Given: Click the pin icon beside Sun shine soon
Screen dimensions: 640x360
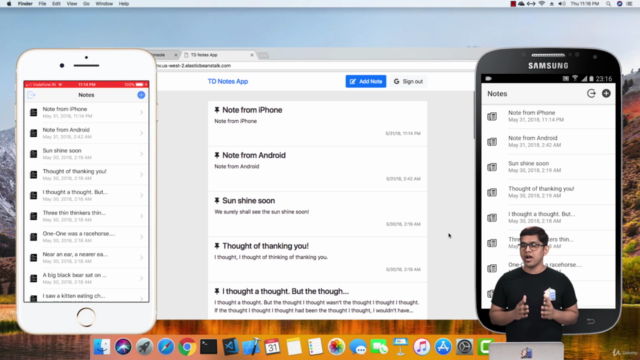Looking at the screenshot, I should (217, 200).
